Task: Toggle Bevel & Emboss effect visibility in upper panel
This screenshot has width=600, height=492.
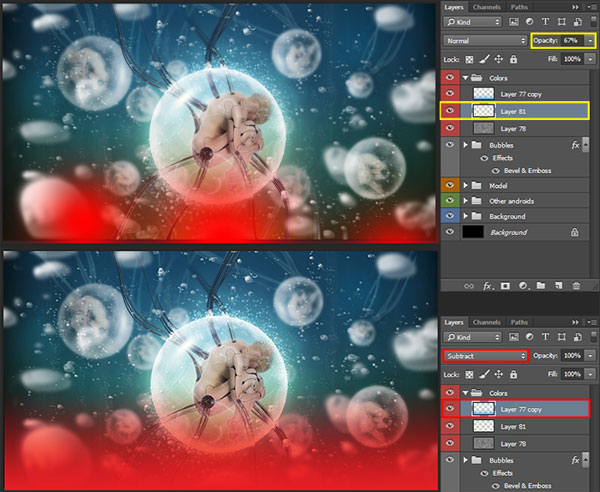Action: pos(496,171)
